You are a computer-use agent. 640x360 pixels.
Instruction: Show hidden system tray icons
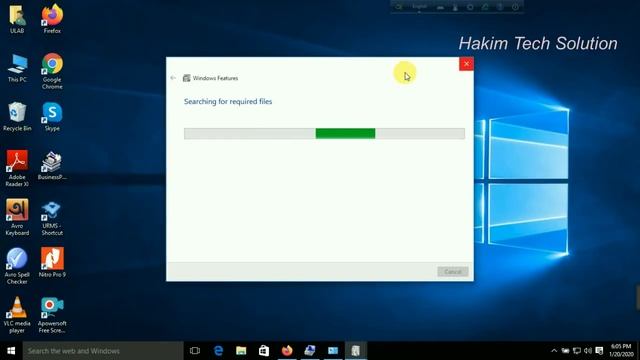point(554,351)
